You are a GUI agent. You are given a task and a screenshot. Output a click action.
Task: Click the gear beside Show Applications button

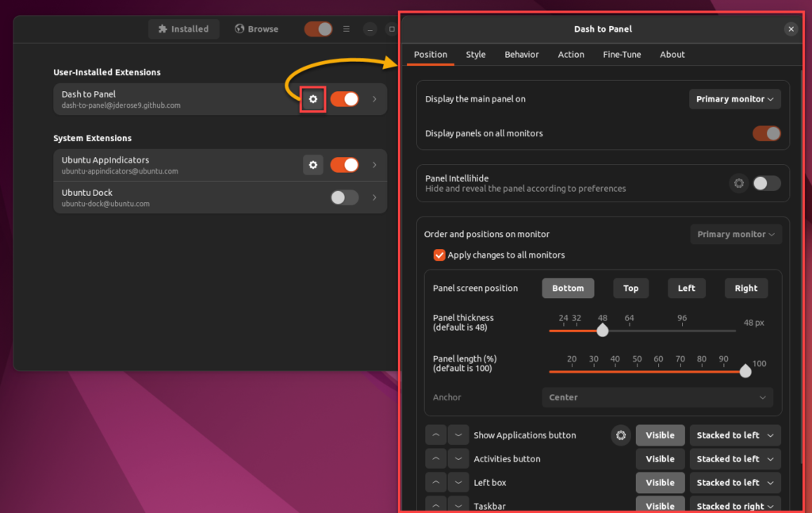point(621,435)
